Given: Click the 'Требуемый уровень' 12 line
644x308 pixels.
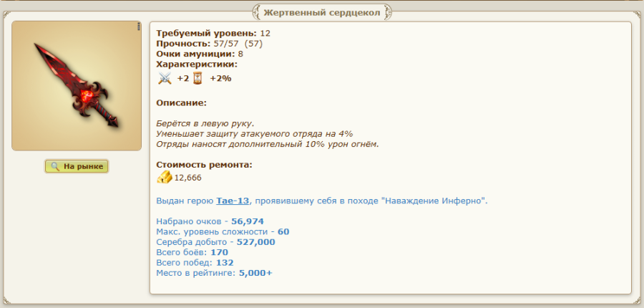Looking at the screenshot, I should pyautogui.click(x=213, y=33).
